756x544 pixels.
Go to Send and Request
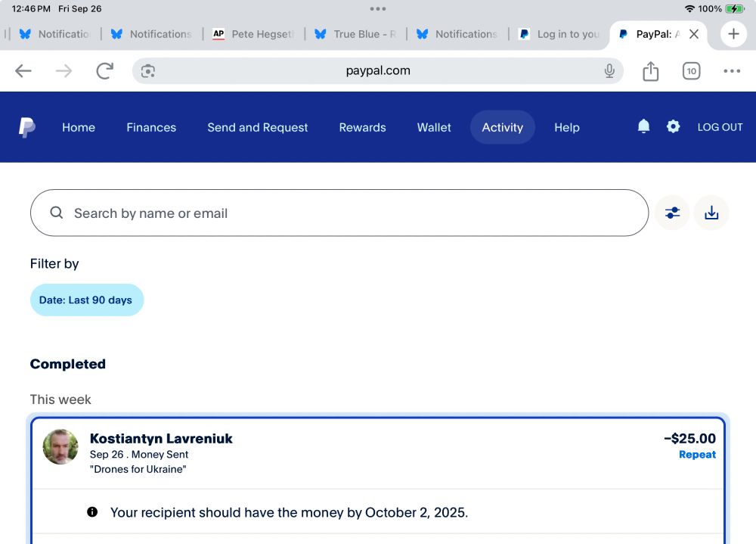pyautogui.click(x=258, y=127)
